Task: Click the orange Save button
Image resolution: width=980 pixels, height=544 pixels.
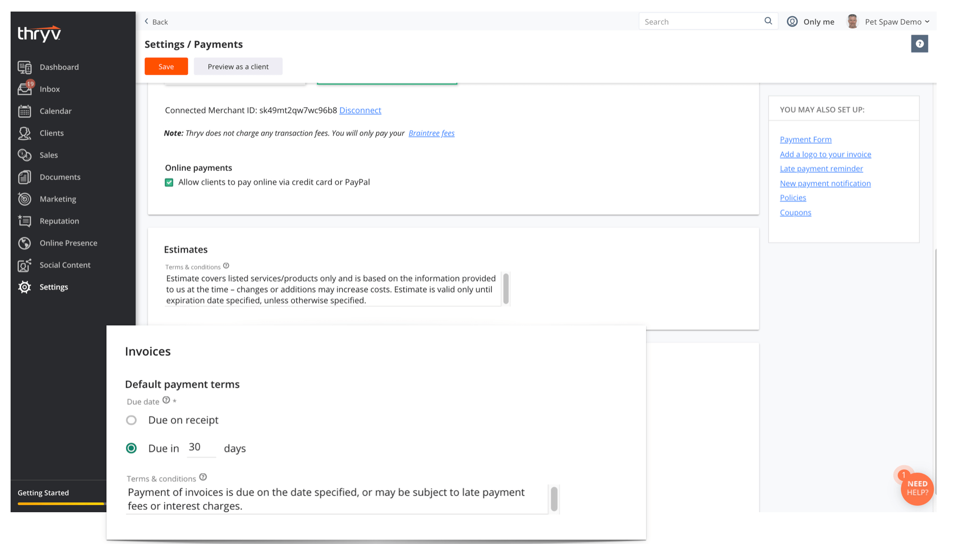Action: tap(166, 66)
